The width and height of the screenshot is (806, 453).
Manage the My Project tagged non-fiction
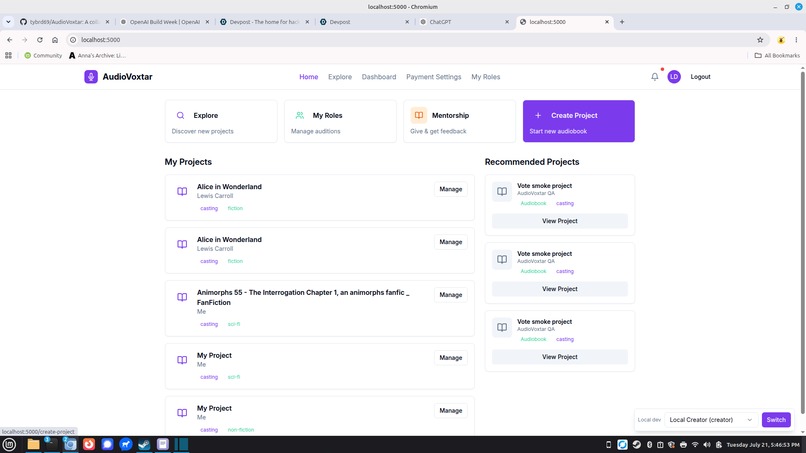click(450, 410)
